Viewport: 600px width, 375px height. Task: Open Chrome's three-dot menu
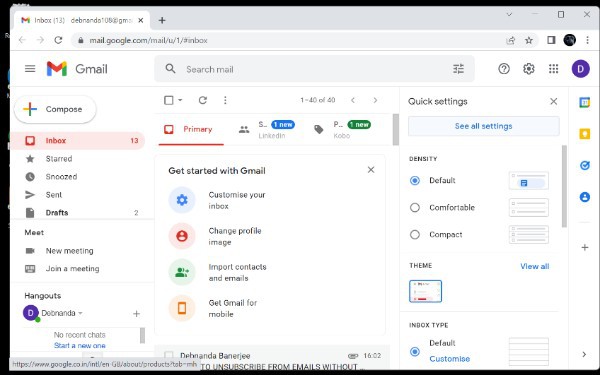coord(587,40)
